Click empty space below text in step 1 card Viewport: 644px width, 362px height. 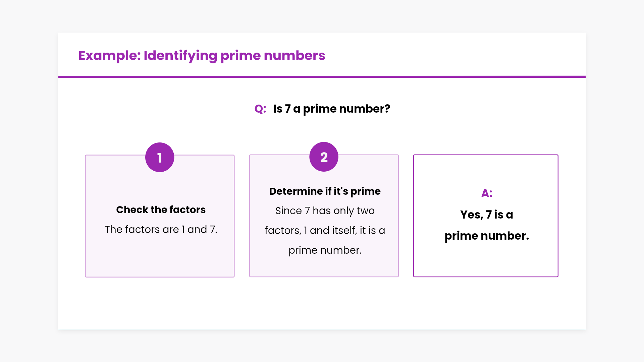coord(160,258)
